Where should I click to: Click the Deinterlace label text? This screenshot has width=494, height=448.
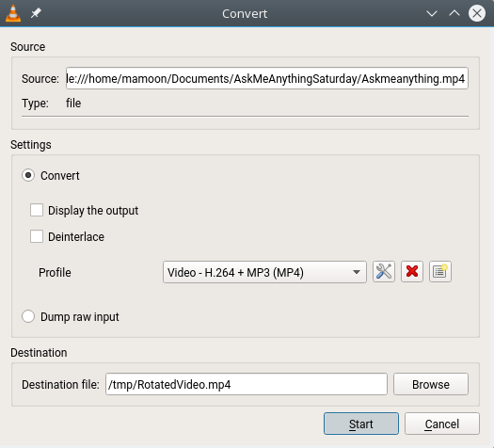point(76,236)
